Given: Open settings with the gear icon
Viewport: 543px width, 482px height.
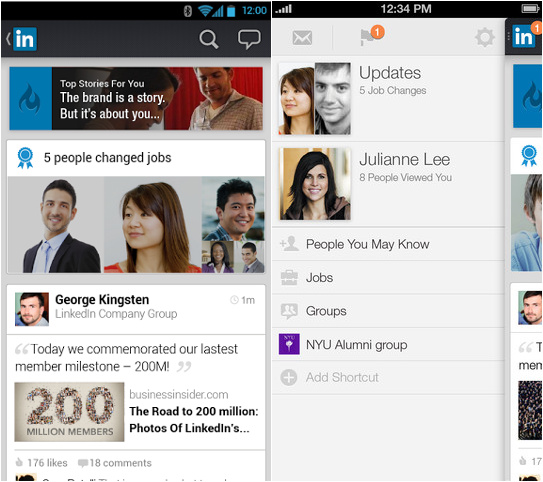Looking at the screenshot, I should click(484, 37).
